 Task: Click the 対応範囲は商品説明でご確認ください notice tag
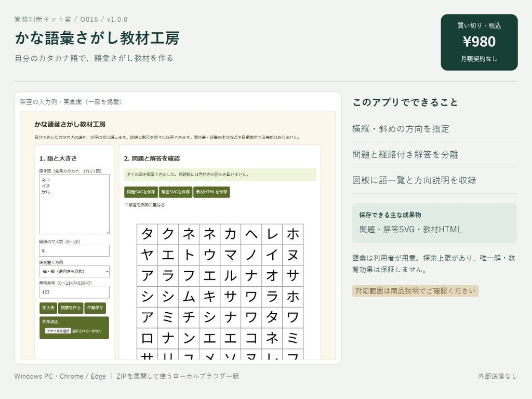pos(415,291)
